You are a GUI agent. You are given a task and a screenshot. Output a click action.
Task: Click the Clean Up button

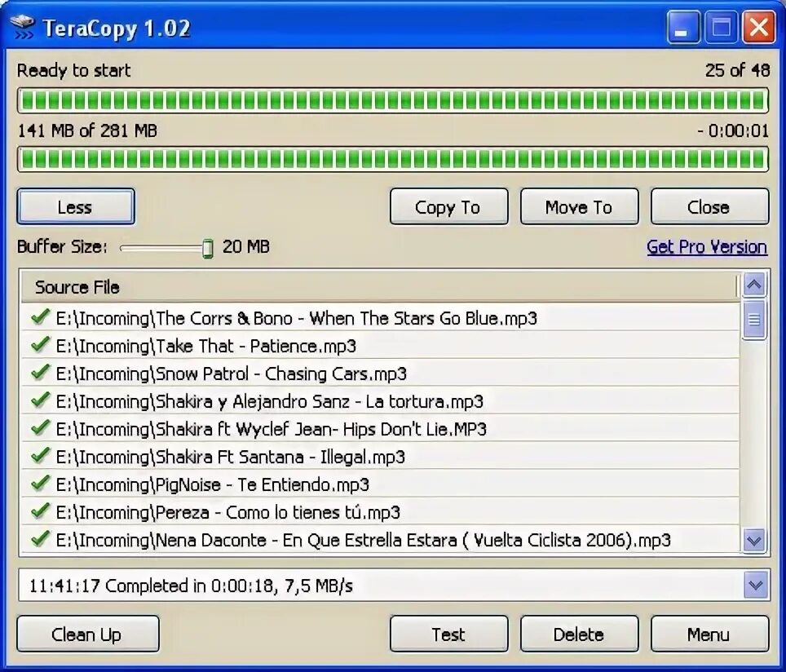point(88,634)
